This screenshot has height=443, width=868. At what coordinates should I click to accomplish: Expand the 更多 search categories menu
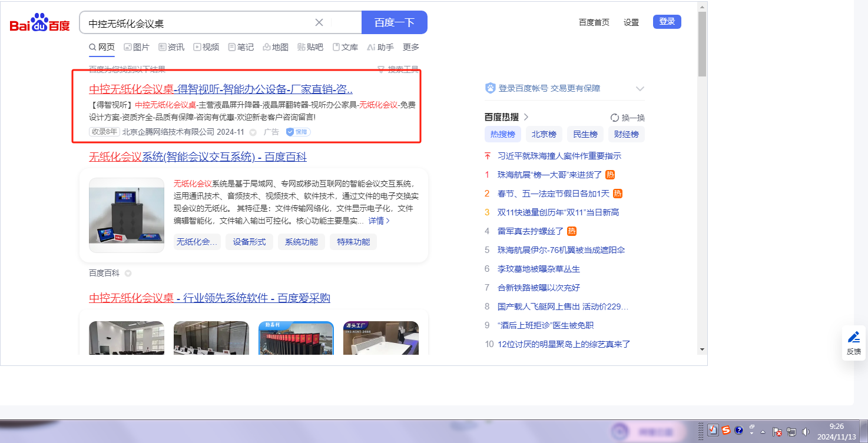[x=411, y=47]
